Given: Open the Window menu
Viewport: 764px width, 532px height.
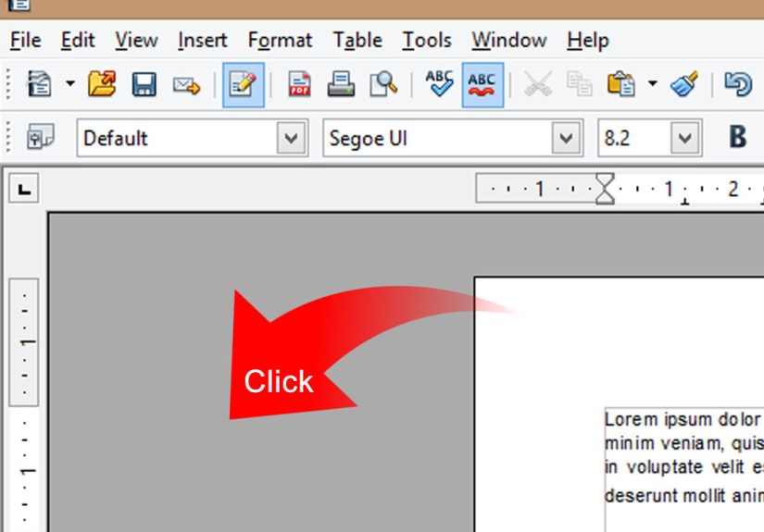Looking at the screenshot, I should click(x=508, y=40).
